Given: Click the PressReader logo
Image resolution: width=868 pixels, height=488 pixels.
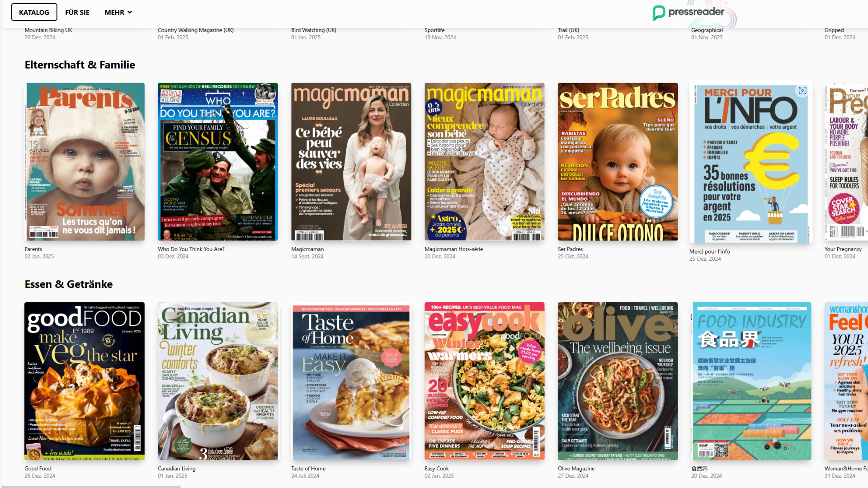Looking at the screenshot, I should 688,12.
